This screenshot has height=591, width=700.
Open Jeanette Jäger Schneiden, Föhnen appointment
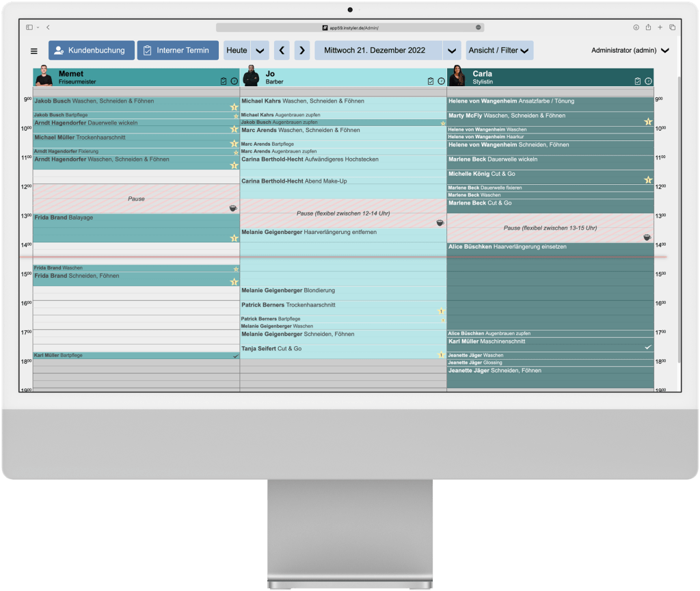coord(550,378)
